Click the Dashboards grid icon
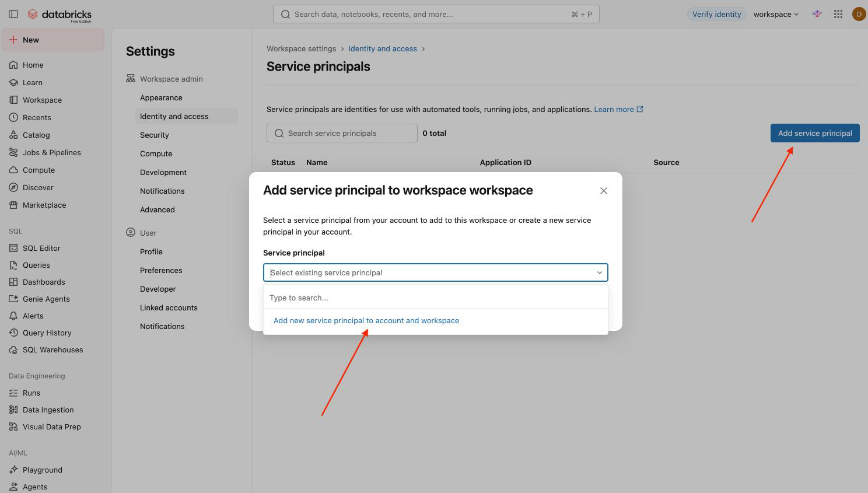868x493 pixels. point(13,282)
